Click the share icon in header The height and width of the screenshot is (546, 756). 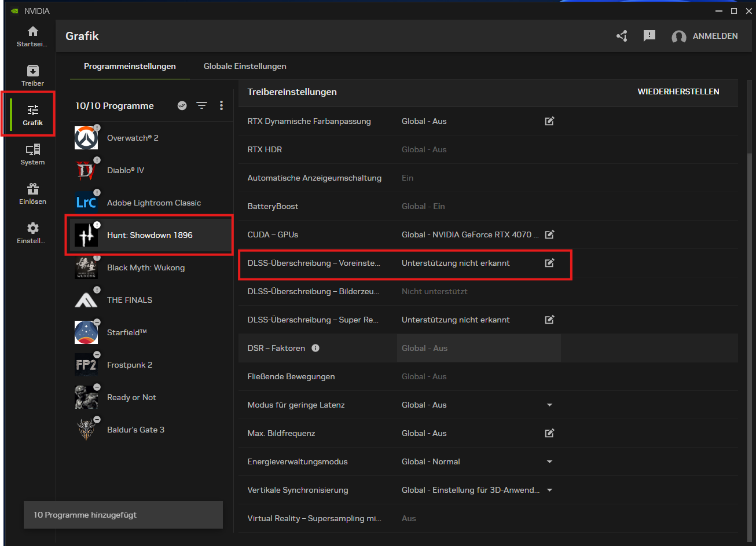(x=622, y=36)
